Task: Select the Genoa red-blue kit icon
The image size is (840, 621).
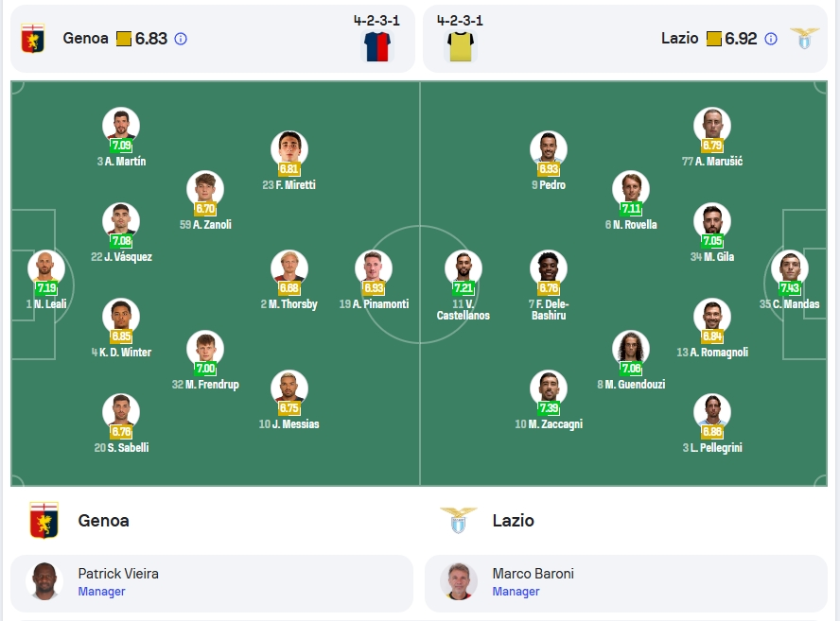Action: 377,46
